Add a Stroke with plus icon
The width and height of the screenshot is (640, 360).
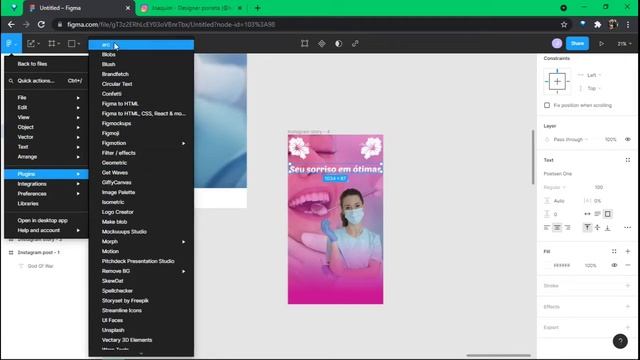(x=628, y=286)
